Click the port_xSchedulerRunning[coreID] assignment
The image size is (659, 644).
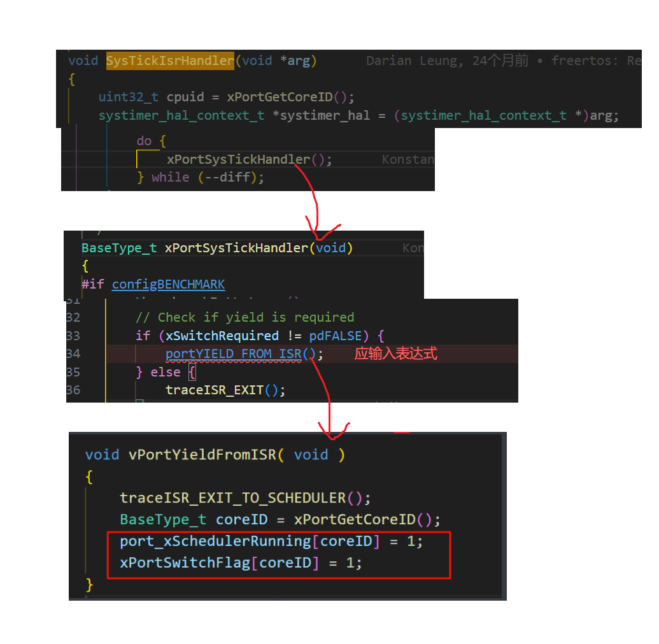tap(271, 541)
